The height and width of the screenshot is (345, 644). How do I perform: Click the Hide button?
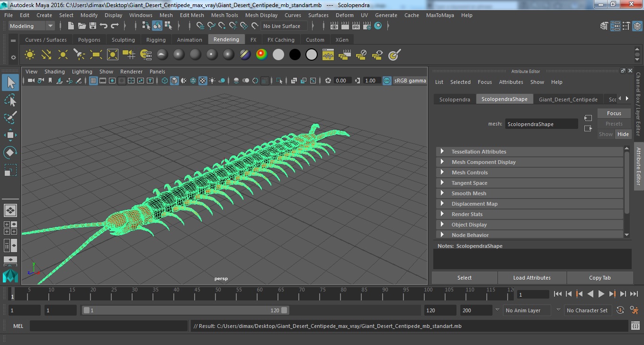[623, 134]
